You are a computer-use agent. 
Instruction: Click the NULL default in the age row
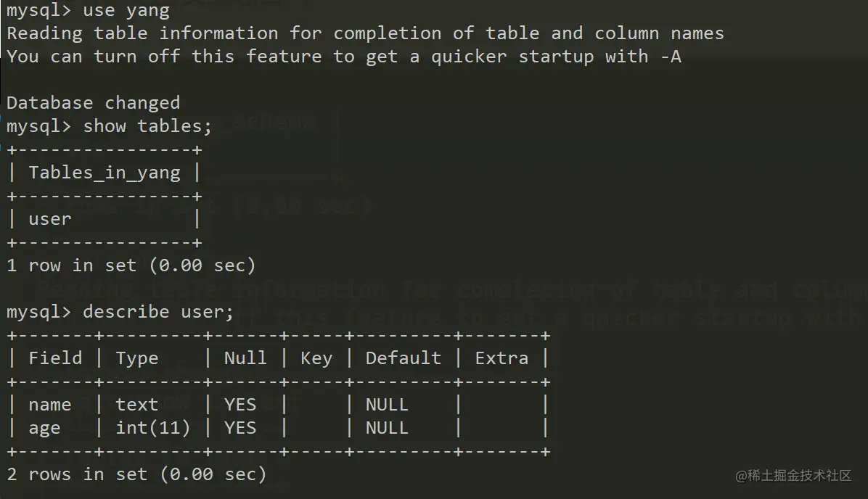tap(387, 428)
